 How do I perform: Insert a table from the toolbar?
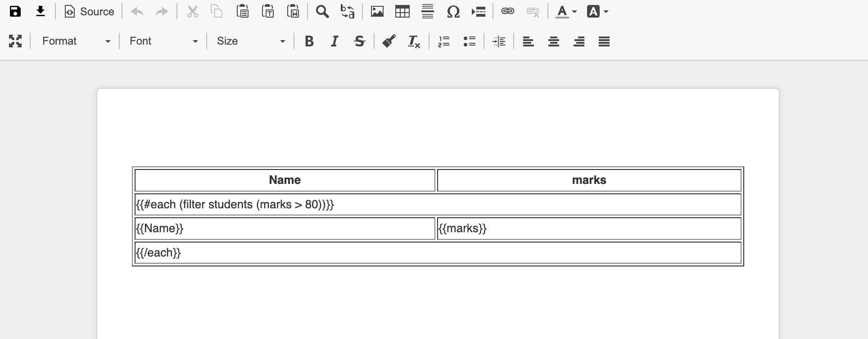tap(402, 12)
